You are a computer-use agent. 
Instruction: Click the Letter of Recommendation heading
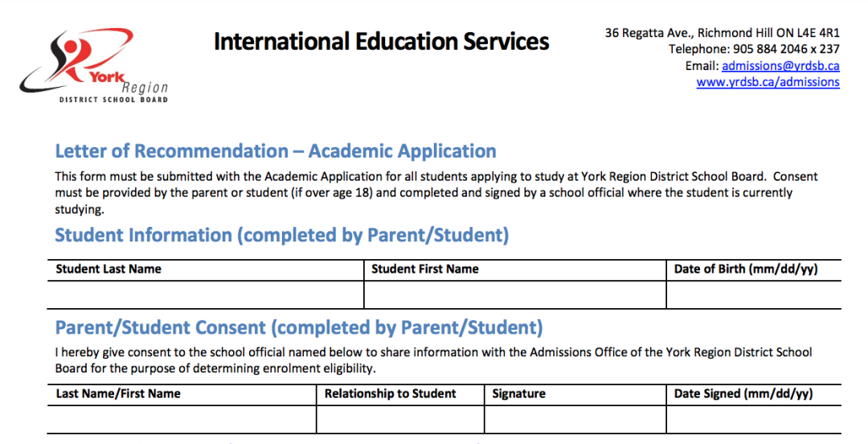click(x=275, y=151)
